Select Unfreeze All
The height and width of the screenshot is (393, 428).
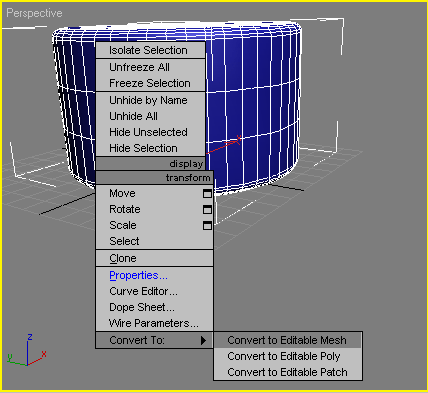pyautogui.click(x=150, y=67)
